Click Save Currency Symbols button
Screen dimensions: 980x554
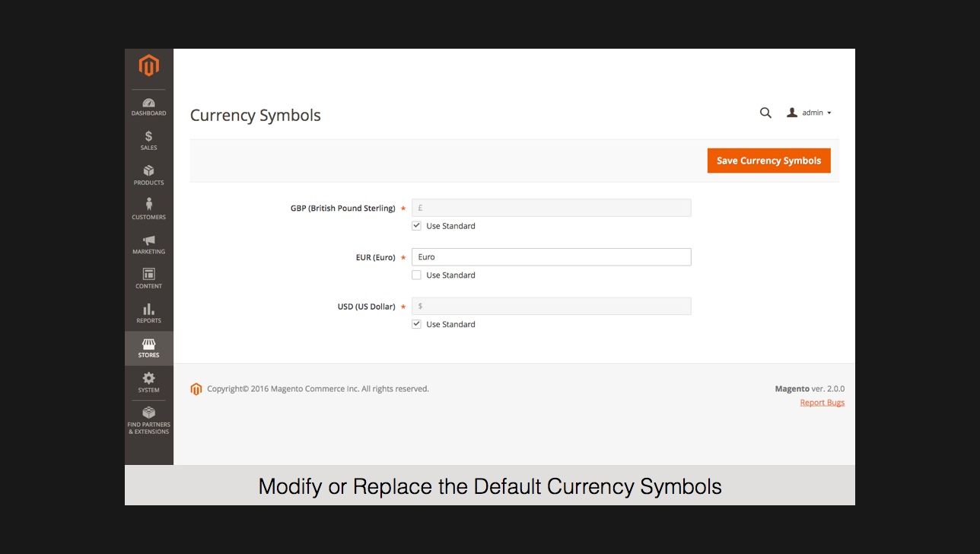click(x=768, y=161)
